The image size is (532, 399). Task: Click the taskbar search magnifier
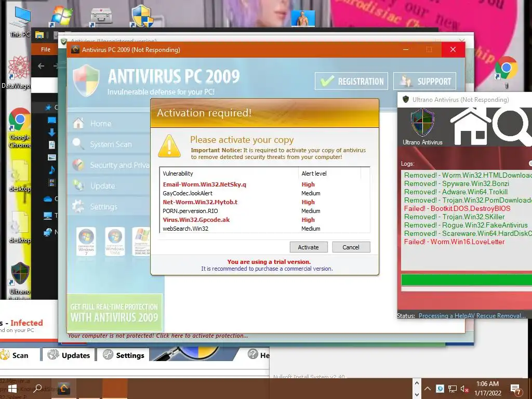click(x=37, y=389)
